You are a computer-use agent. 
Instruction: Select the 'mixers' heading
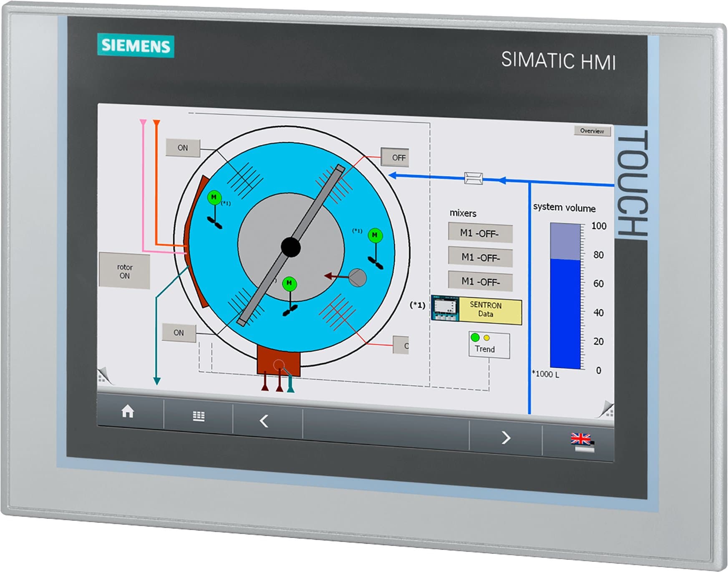click(x=463, y=213)
